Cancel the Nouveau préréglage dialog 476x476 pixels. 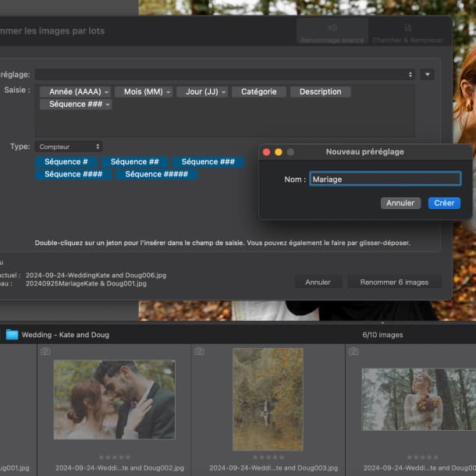click(400, 203)
